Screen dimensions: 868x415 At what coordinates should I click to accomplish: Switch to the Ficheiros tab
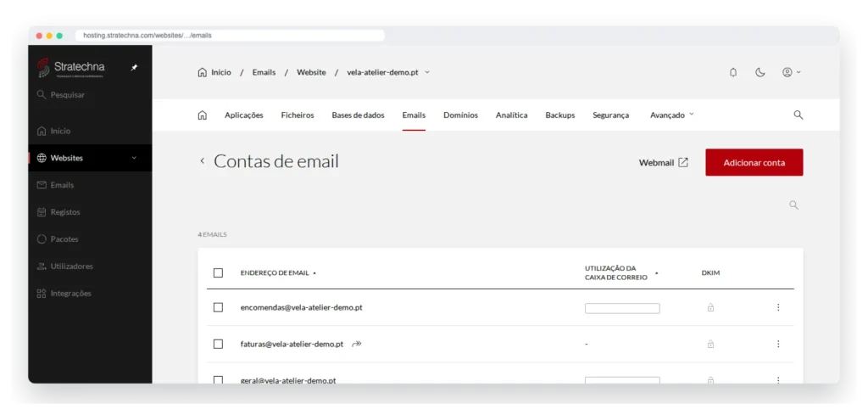(x=298, y=115)
